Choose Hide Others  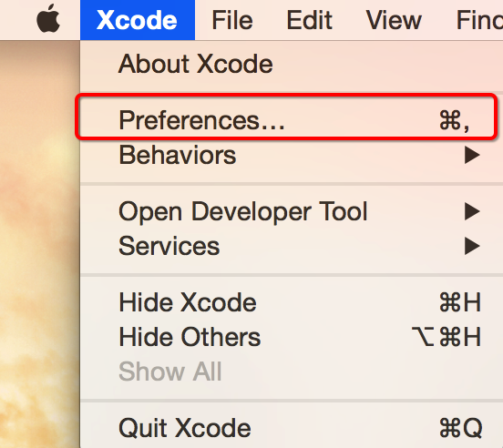[190, 337]
